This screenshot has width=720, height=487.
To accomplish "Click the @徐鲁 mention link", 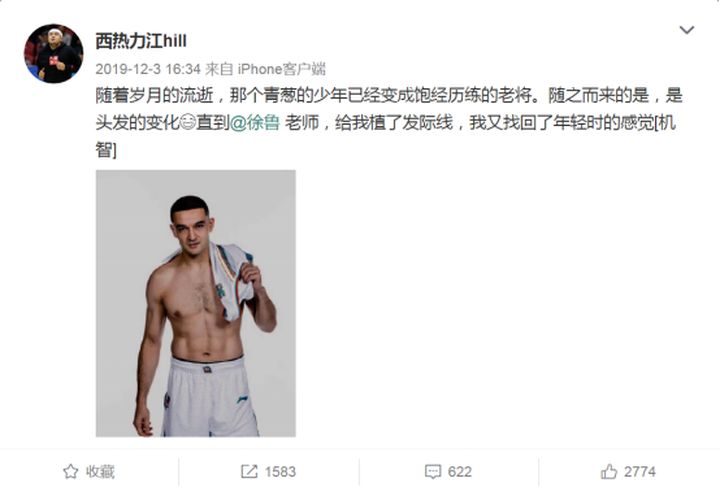I will [x=254, y=123].
